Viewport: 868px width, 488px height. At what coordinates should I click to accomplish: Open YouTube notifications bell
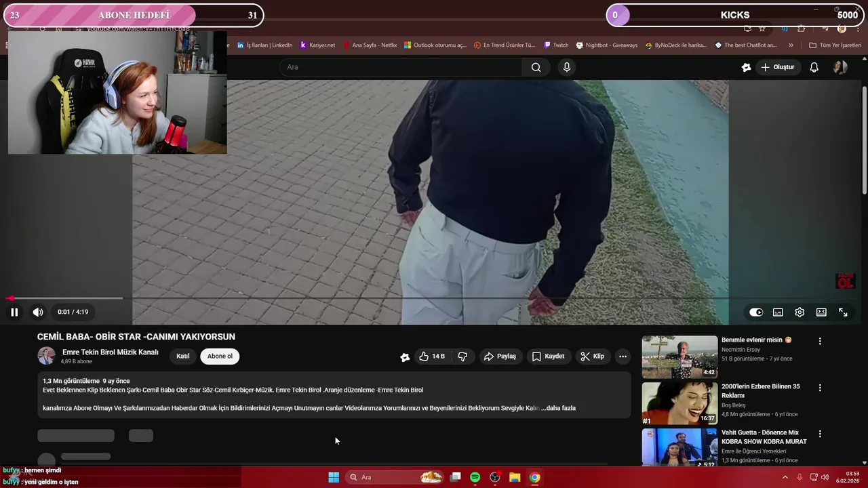click(x=814, y=67)
